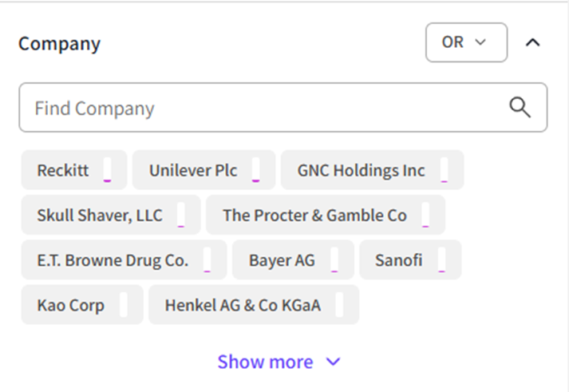Click the small icon on Skull Shaver chip
Image resolution: width=569 pixels, height=392 pixels.
click(180, 216)
